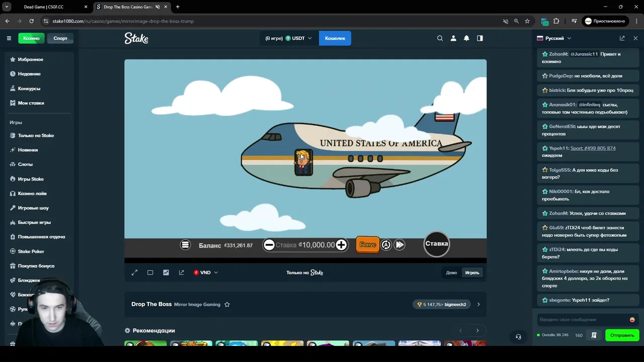Click the round Ставка bet button
Image resolution: width=644 pixels, height=362 pixels.
click(437, 244)
